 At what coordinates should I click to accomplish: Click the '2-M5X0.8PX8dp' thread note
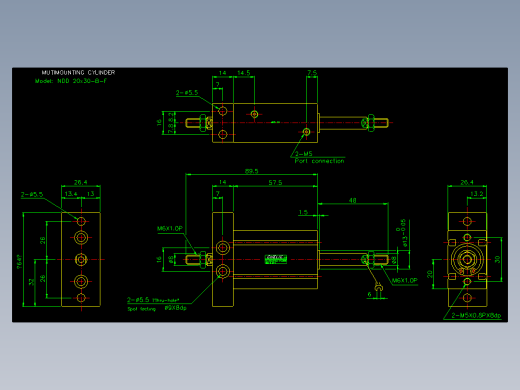pos(476,315)
